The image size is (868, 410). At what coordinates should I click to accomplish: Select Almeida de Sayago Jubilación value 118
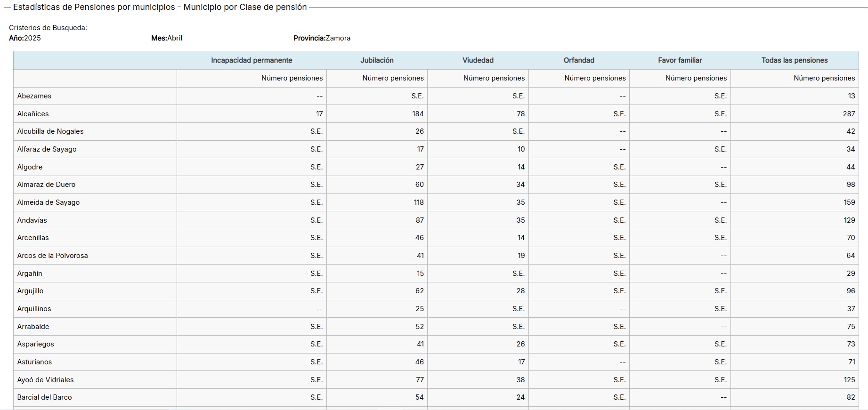(x=419, y=202)
